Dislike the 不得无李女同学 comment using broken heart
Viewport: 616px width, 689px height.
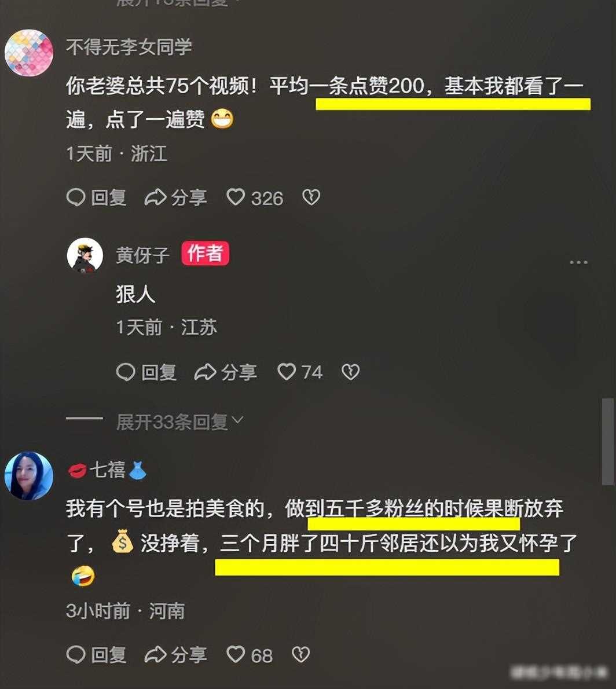tap(311, 197)
